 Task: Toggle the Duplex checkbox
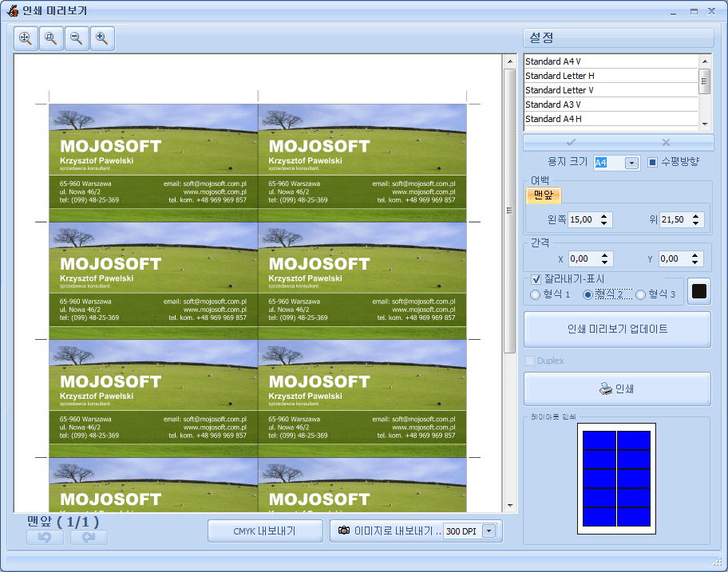click(529, 361)
